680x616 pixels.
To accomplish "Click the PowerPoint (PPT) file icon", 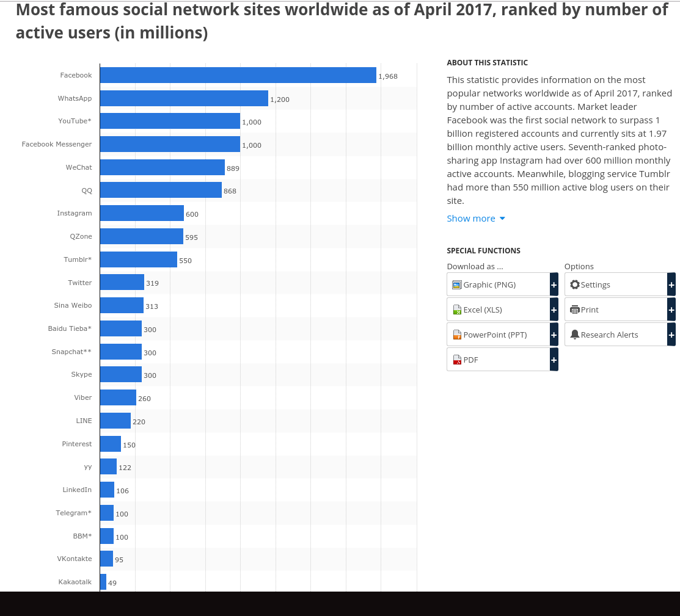I will pos(457,335).
